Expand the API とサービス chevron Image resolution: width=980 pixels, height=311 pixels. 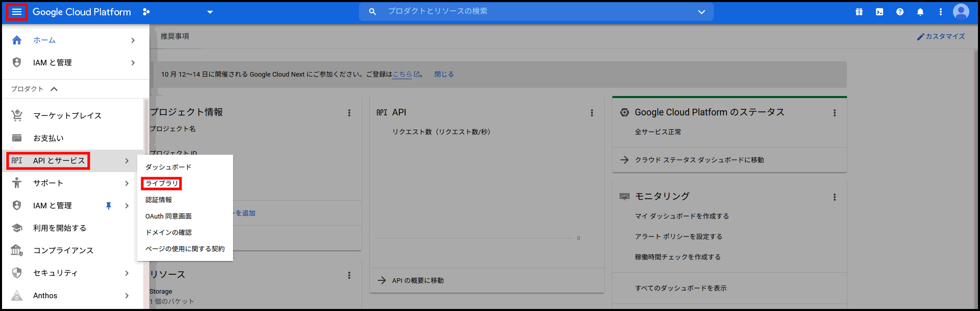pyautogui.click(x=127, y=160)
